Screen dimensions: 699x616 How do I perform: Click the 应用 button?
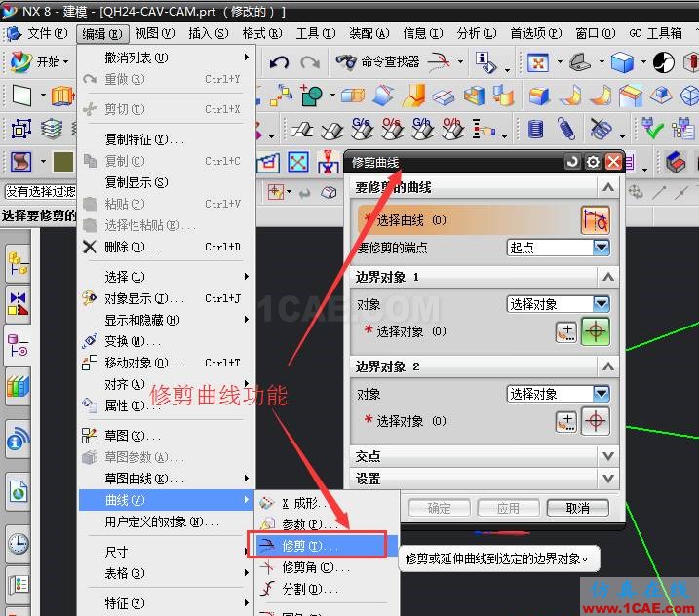point(508,508)
